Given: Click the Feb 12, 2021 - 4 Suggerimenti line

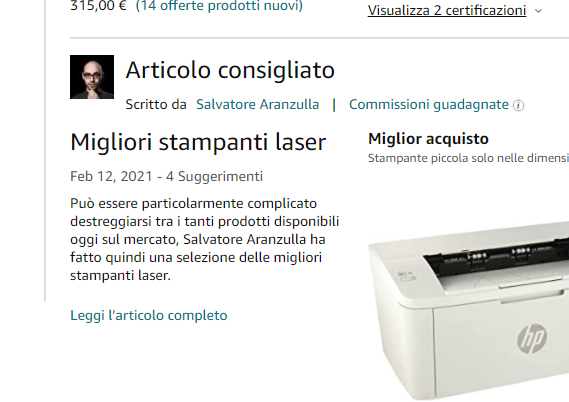Looking at the screenshot, I should (x=166, y=176).
